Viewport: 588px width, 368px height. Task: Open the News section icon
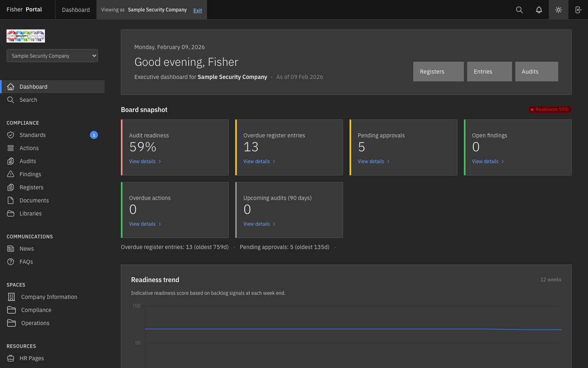coord(11,249)
